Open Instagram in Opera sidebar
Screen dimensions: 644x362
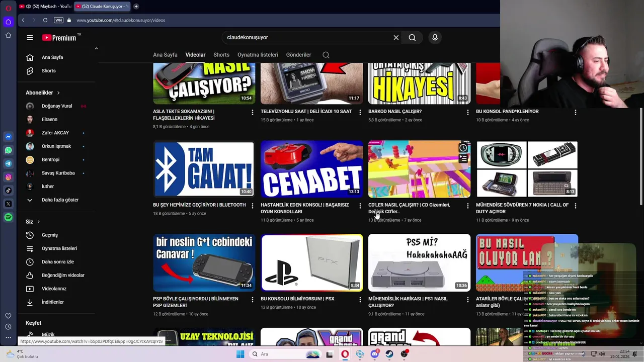(8, 177)
